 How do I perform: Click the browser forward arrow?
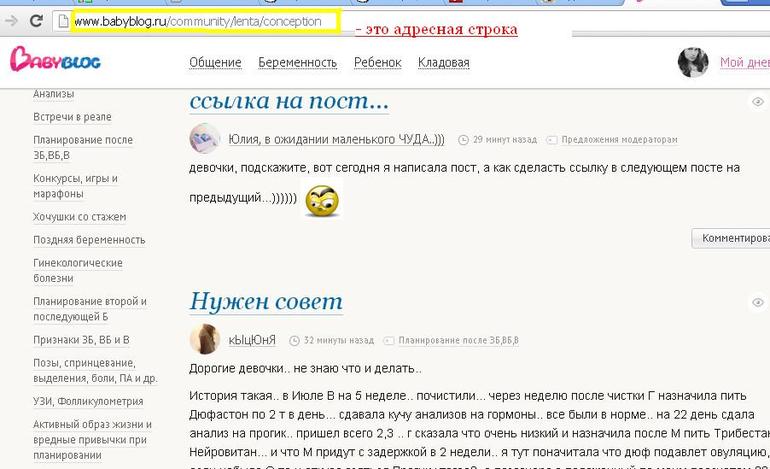(x=11, y=21)
